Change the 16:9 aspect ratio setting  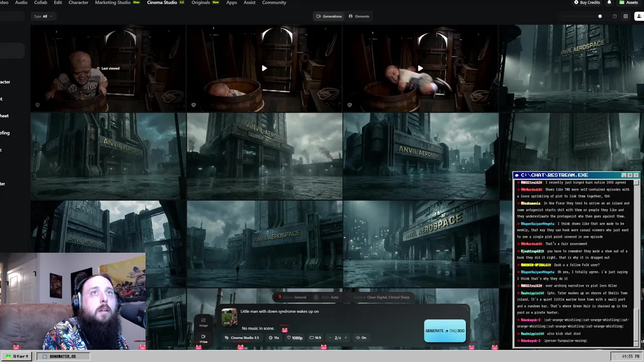click(315, 338)
